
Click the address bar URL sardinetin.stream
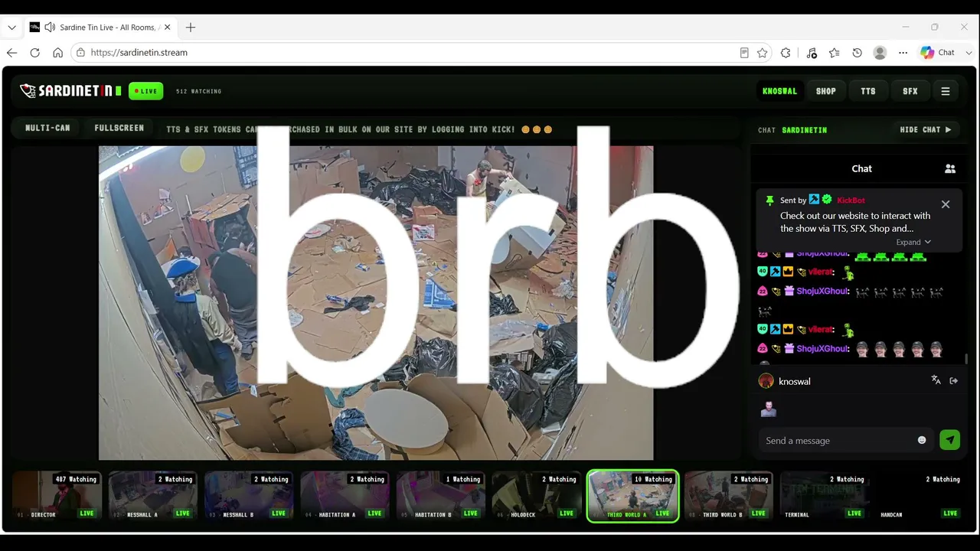click(139, 53)
